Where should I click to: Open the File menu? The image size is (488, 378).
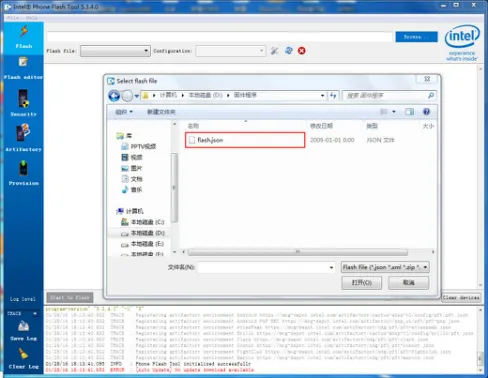coord(13,18)
